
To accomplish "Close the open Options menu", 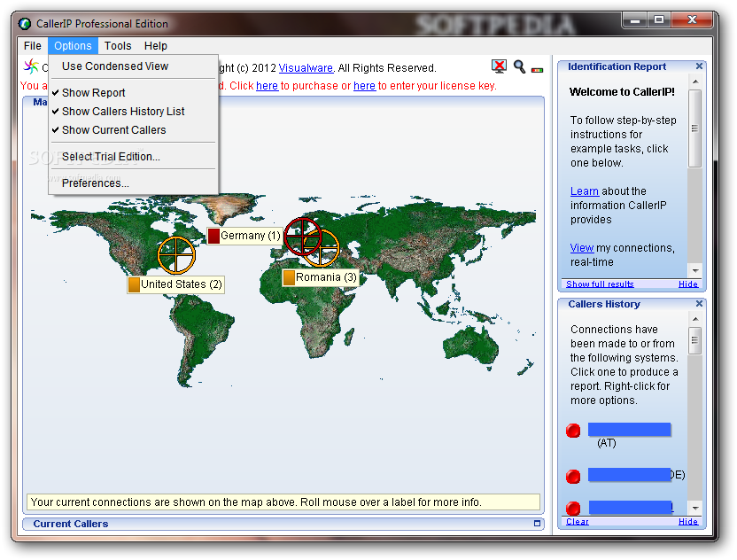I will coord(73,45).
